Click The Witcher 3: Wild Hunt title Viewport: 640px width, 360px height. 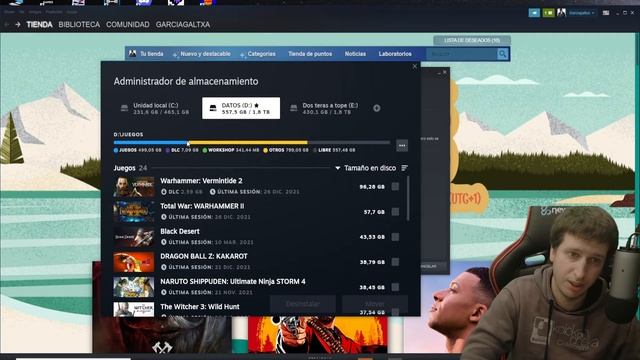200,307
